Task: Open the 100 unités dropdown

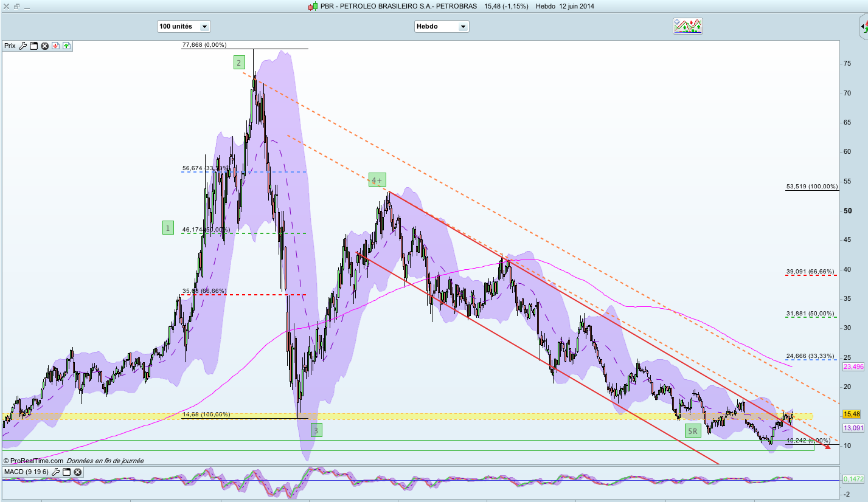Action: coord(184,26)
